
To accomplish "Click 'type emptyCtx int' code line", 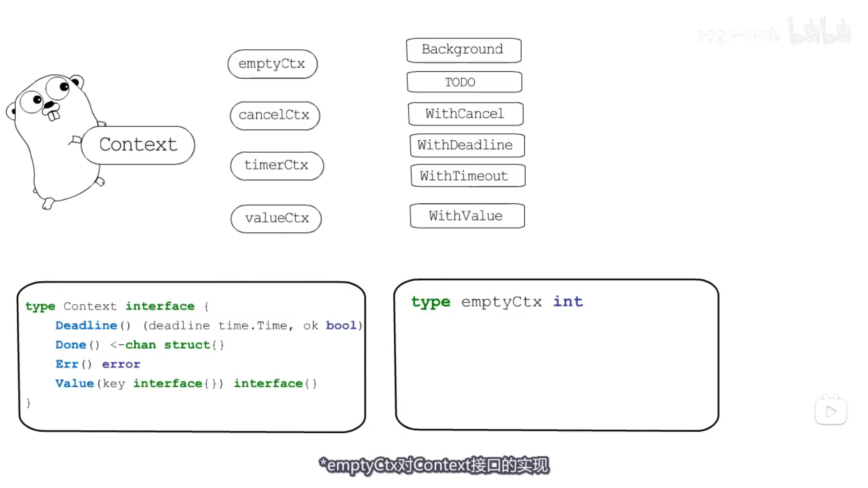I will (497, 302).
